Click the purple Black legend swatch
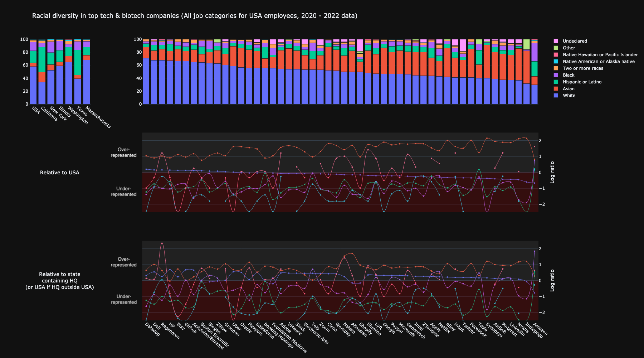Screen dimensions: 644x358 point(556,75)
